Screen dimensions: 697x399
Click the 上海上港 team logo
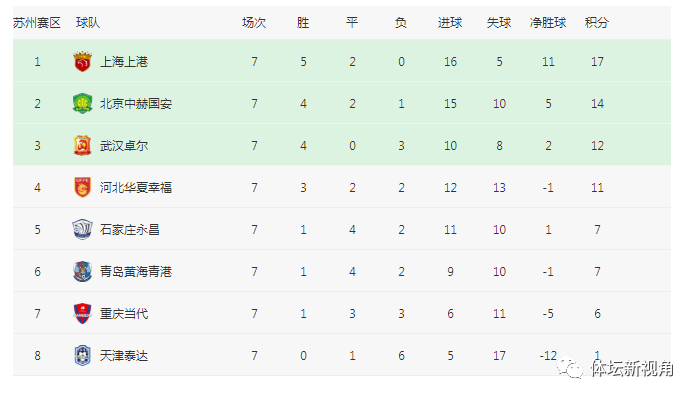(82, 61)
